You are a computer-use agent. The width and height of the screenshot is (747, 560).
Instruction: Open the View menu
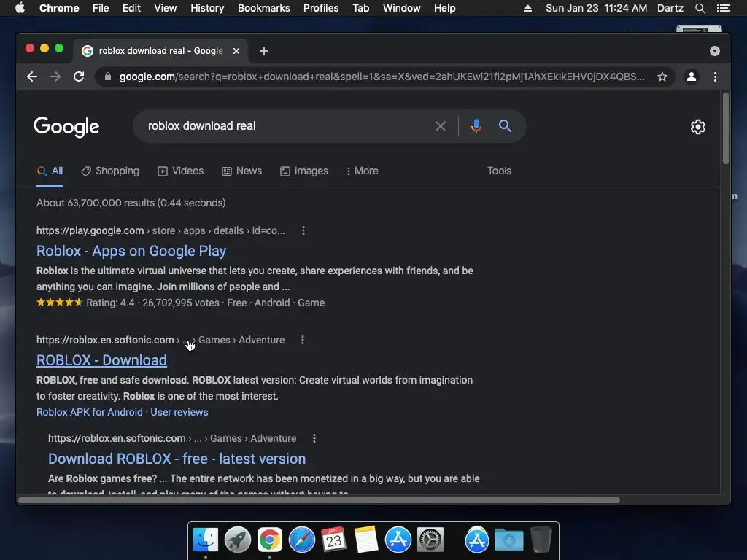(x=166, y=8)
